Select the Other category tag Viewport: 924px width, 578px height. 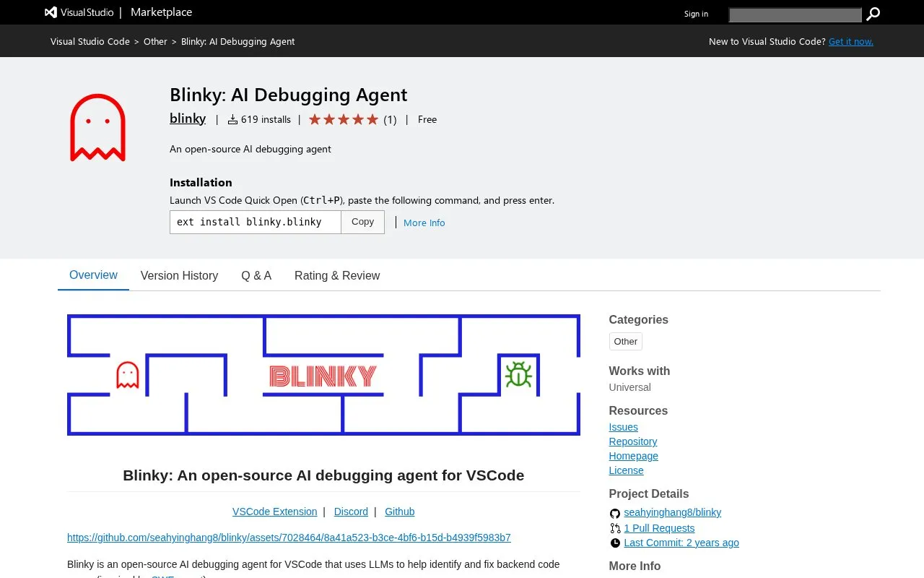pos(626,341)
